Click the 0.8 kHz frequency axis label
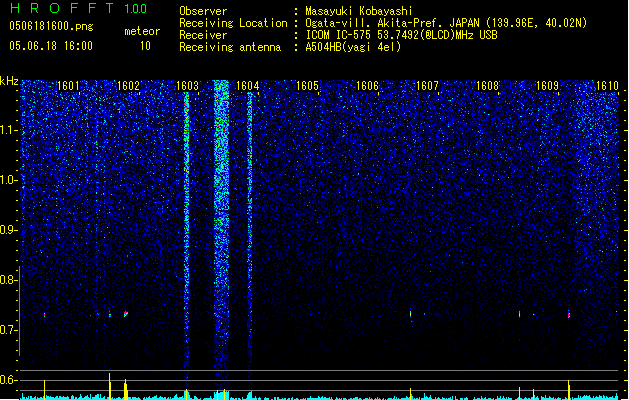The height and width of the screenshot is (400, 629). (x=9, y=280)
